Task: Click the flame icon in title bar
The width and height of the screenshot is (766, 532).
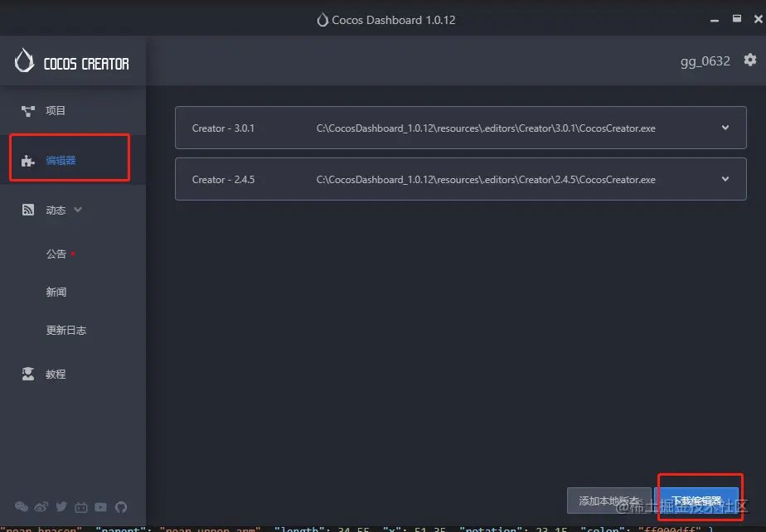Action: 322,20
